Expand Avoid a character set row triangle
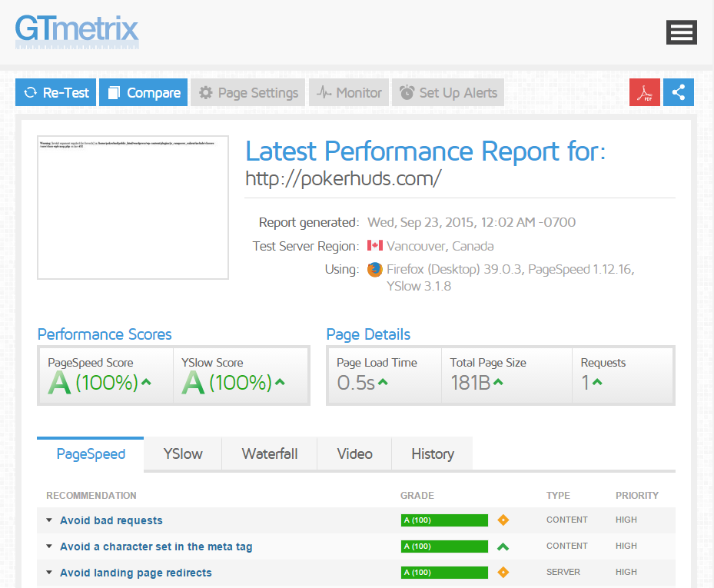714x588 pixels. click(49, 546)
